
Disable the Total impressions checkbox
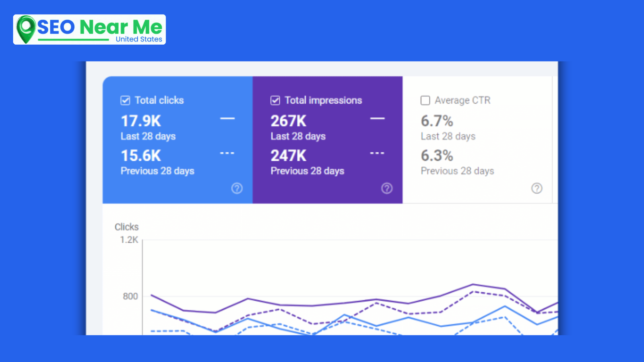(x=275, y=101)
